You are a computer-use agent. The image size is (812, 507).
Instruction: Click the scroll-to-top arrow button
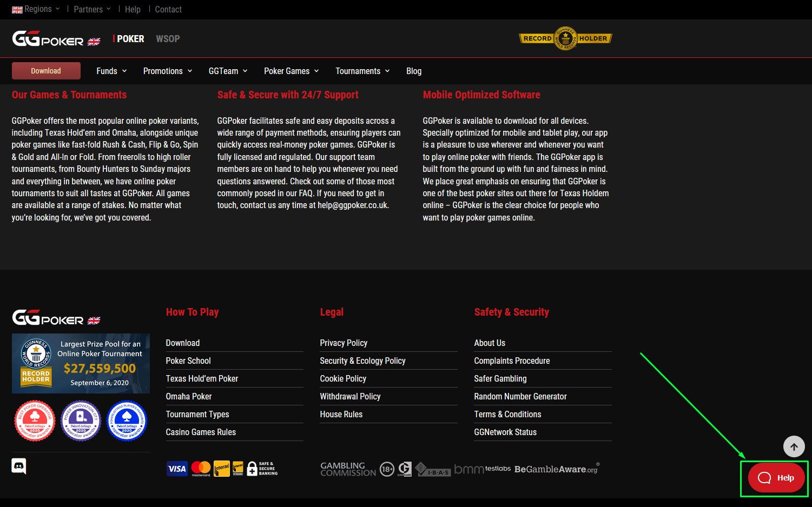[794, 446]
